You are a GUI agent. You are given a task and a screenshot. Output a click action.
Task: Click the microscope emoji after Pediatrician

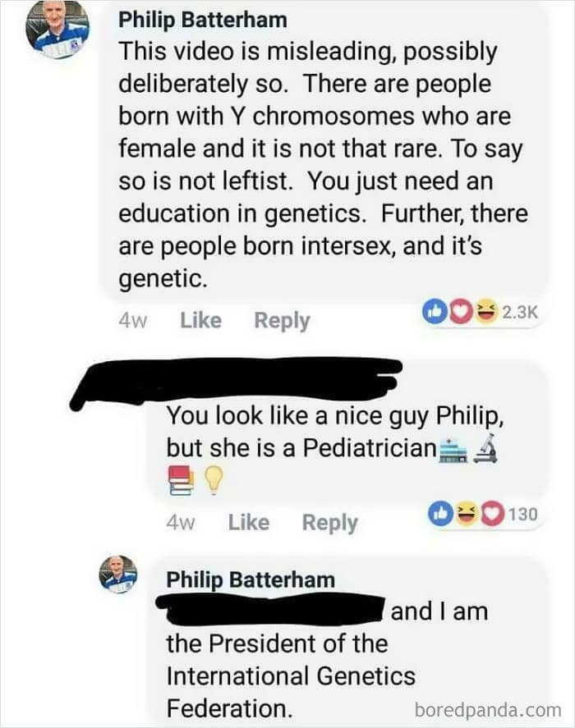click(x=485, y=448)
